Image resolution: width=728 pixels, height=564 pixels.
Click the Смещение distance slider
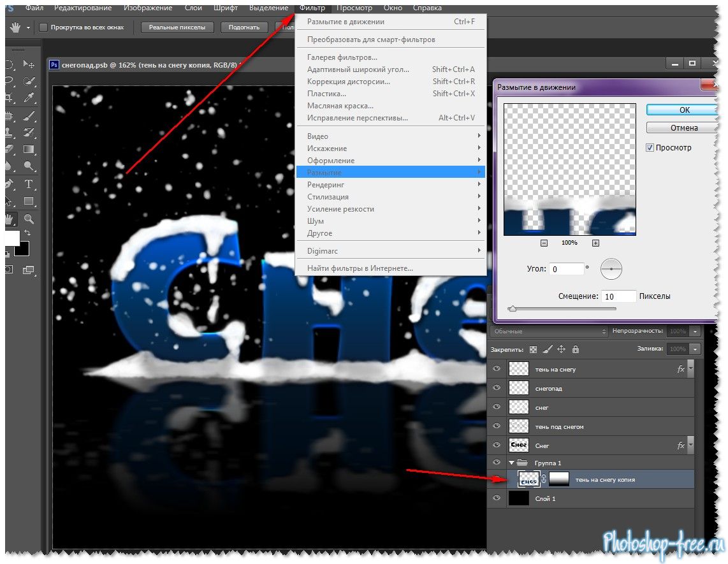pyautogui.click(x=561, y=309)
